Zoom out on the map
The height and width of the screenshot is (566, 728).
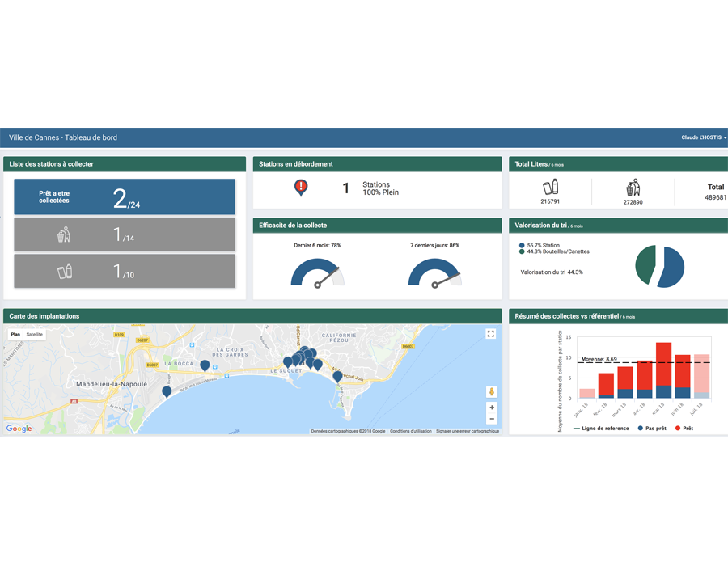tap(491, 419)
